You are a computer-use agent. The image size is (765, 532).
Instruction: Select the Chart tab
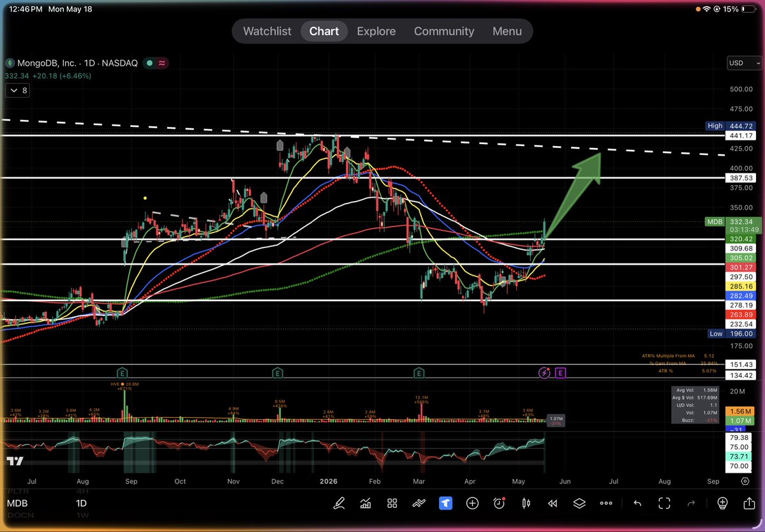[324, 31]
